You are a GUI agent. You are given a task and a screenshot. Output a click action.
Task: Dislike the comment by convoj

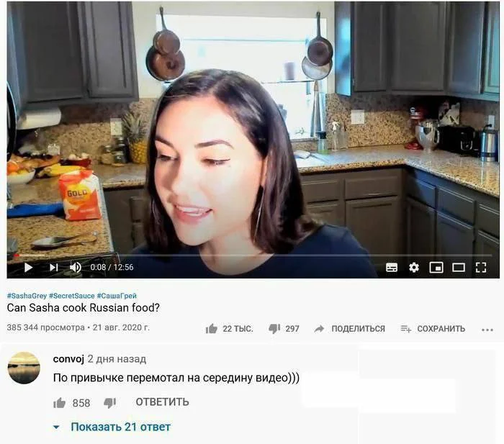click(x=109, y=402)
